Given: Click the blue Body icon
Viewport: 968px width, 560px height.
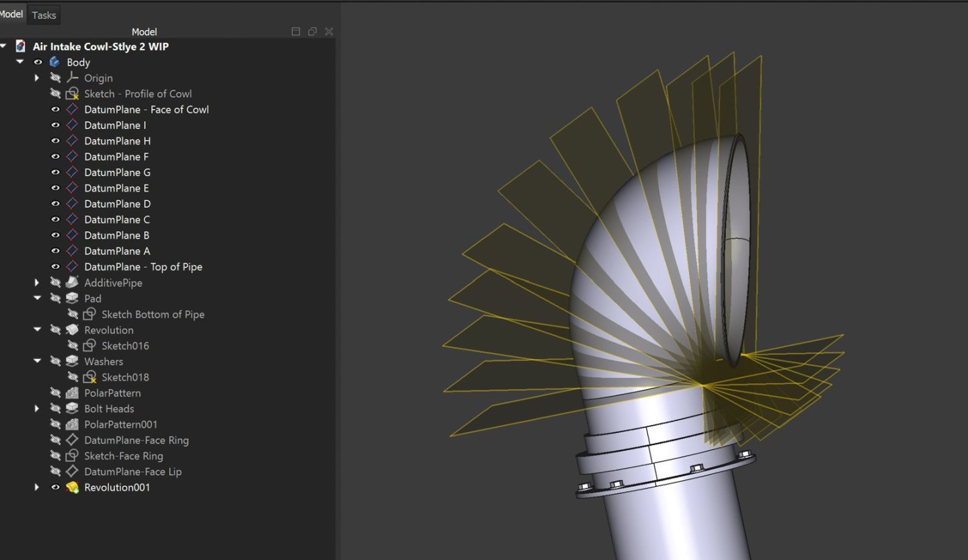Looking at the screenshot, I should 54,62.
